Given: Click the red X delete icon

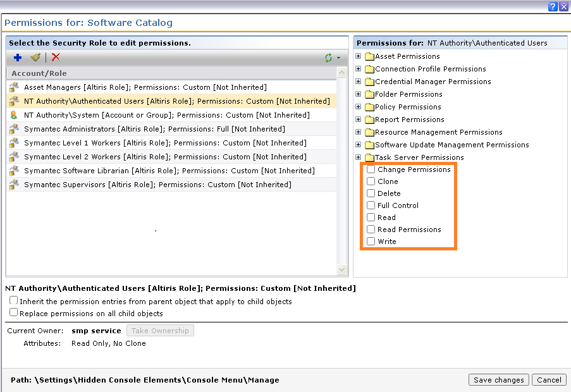Looking at the screenshot, I should point(56,58).
